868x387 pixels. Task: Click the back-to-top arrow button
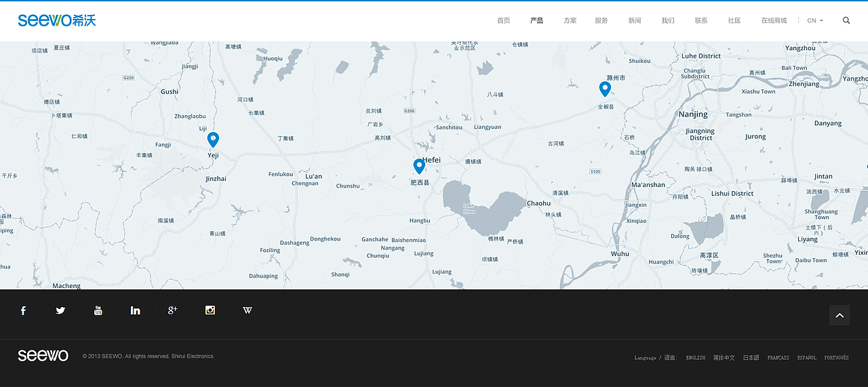pos(840,315)
